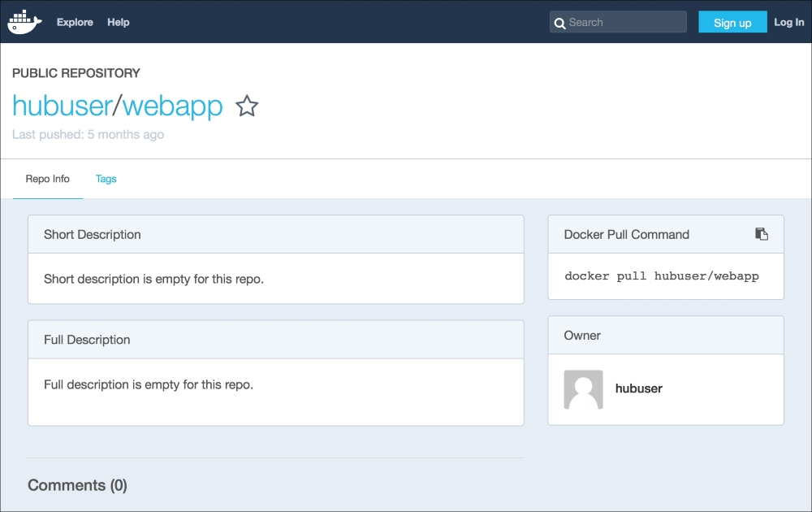Image resolution: width=812 pixels, height=512 pixels.
Task: Click the Log In link
Action: [x=788, y=22]
